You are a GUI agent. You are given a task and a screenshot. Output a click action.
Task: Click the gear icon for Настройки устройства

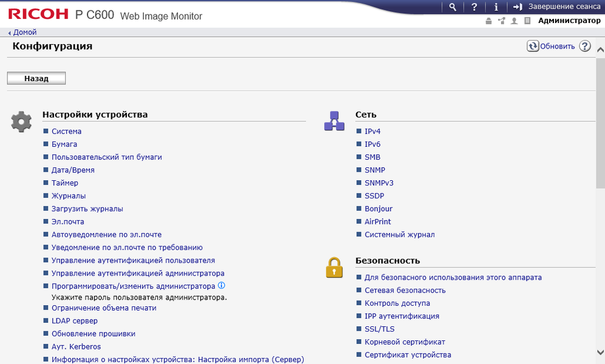pyautogui.click(x=21, y=121)
